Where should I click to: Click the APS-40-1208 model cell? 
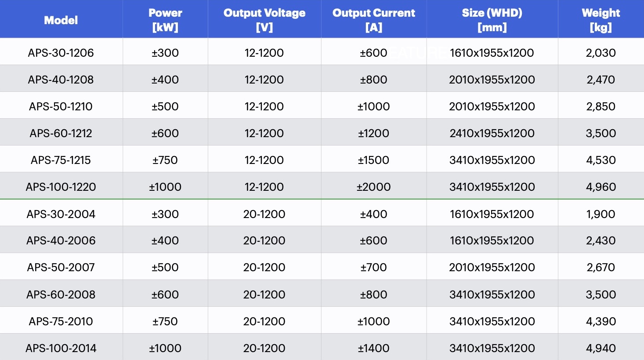[x=61, y=80]
